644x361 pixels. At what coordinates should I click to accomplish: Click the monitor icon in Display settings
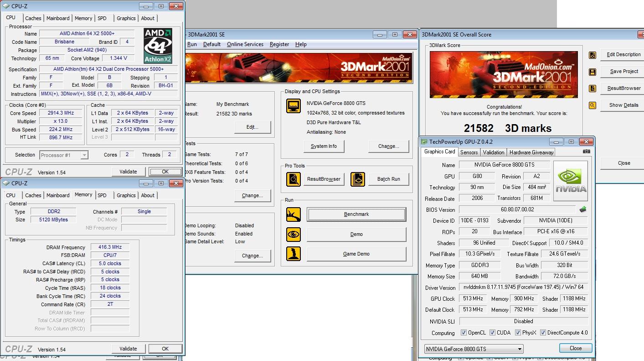pos(294,105)
